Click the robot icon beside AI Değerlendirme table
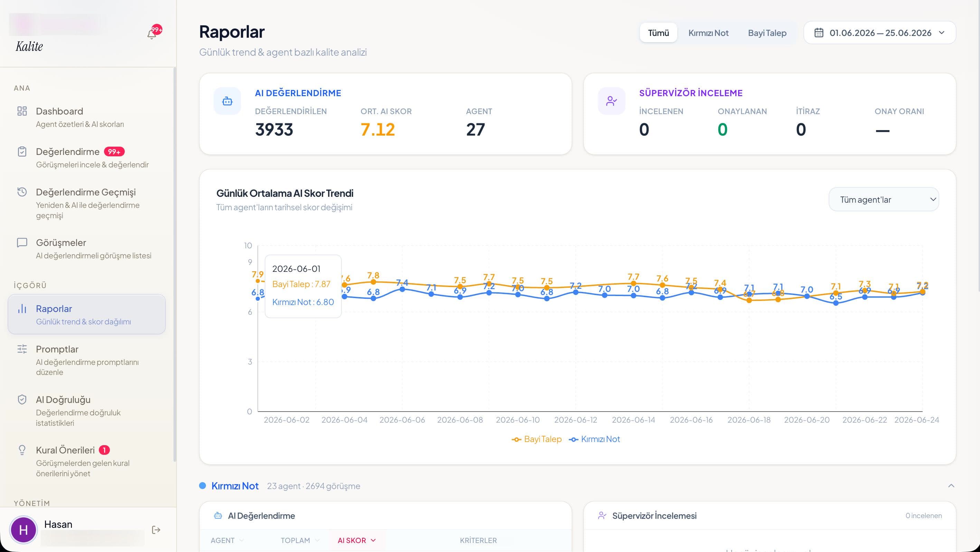Screen dimensions: 980x552 tap(218, 515)
